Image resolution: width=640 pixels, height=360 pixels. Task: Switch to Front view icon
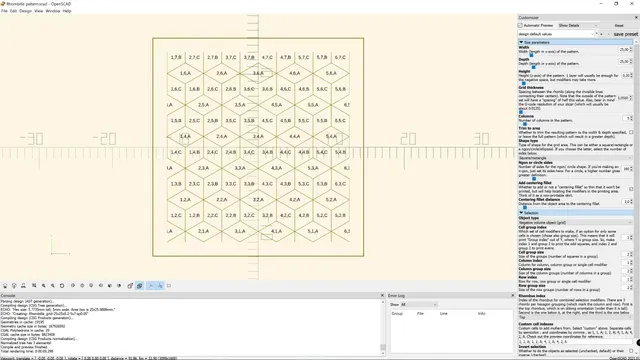(x=110, y=286)
